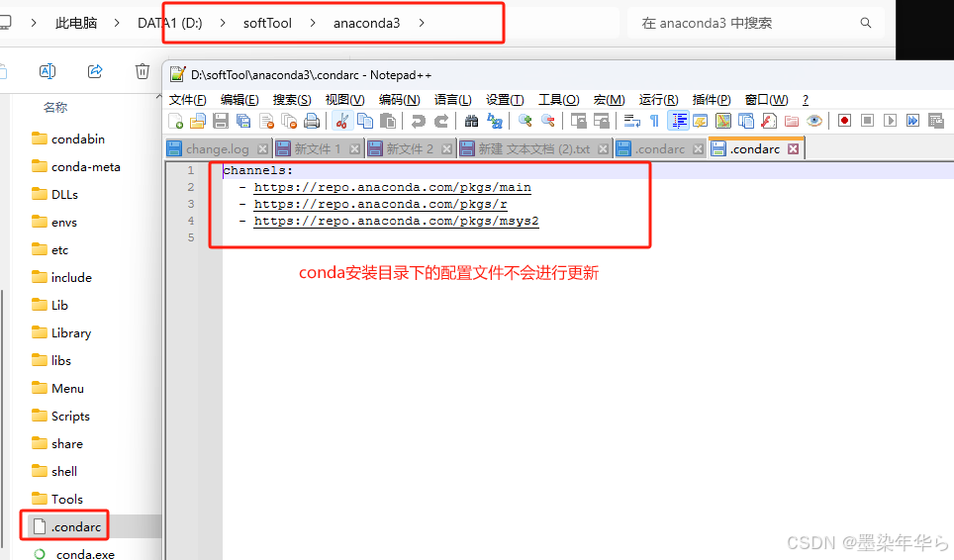
Task: Open the 语言(L) menu
Action: click(x=452, y=100)
